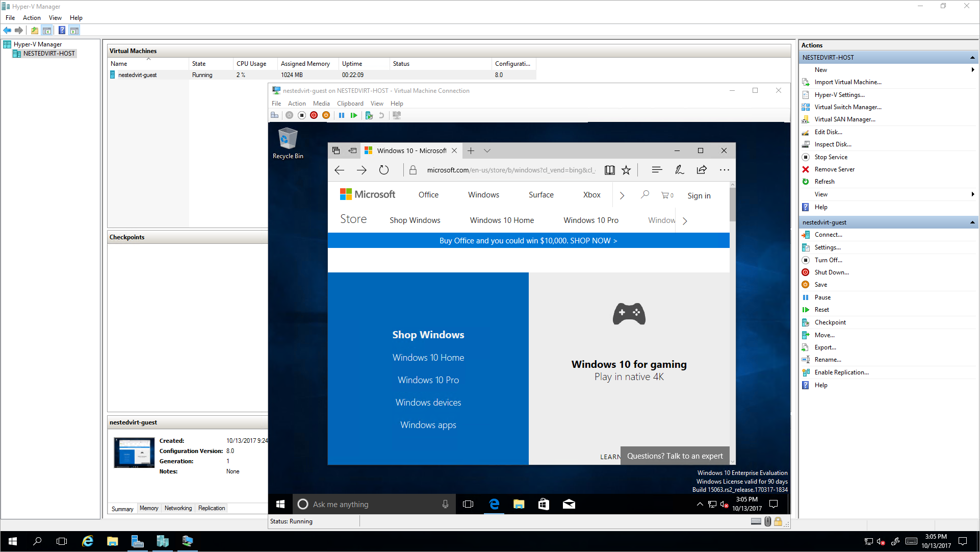Switch to the Networking tab
This screenshot has height=552, width=980.
point(178,508)
